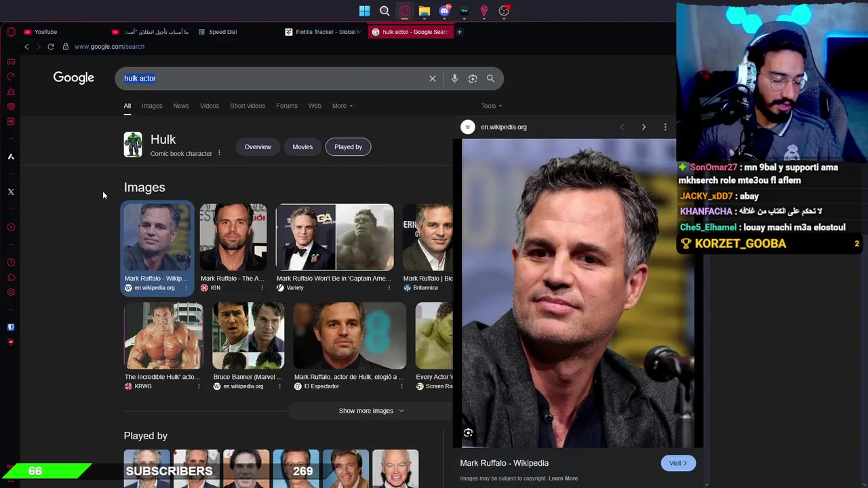Select Short videos filter
The height and width of the screenshot is (488, 868).
[248, 106]
